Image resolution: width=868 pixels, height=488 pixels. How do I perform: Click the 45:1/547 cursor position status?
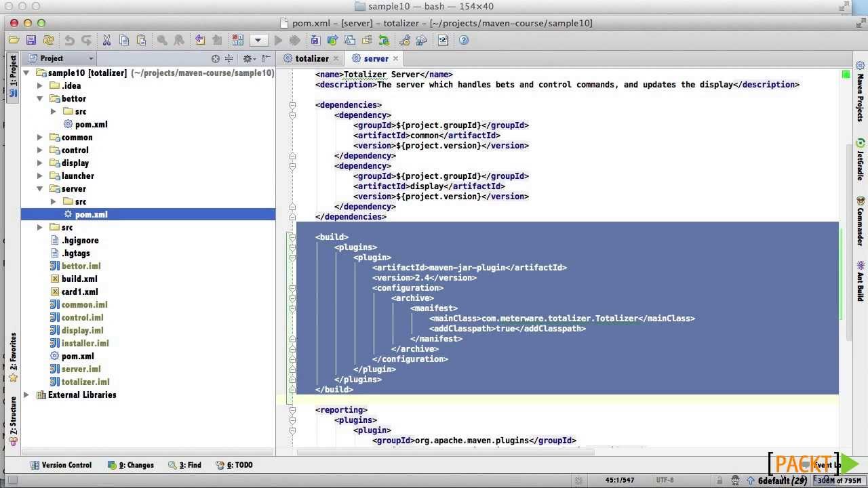[x=619, y=481]
